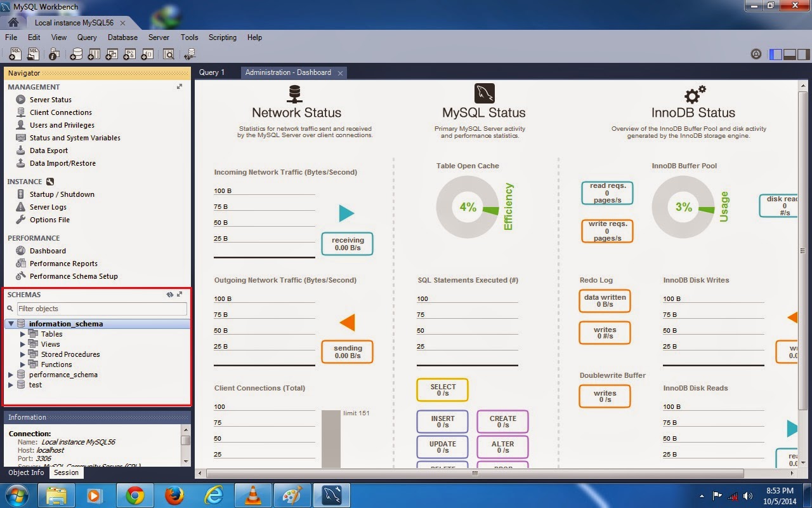
Task: Click the Filter objects search field
Action: coord(101,309)
